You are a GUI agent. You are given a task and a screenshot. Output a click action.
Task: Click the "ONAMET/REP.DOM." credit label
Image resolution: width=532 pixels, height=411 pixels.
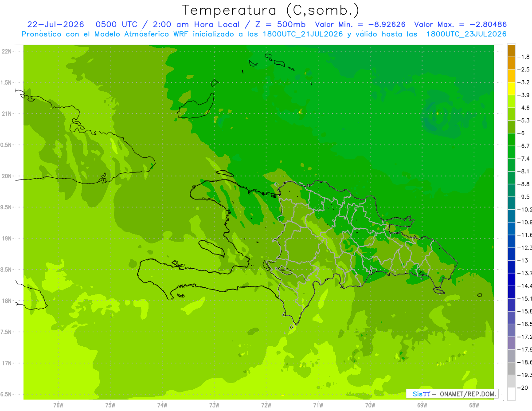click(x=467, y=394)
